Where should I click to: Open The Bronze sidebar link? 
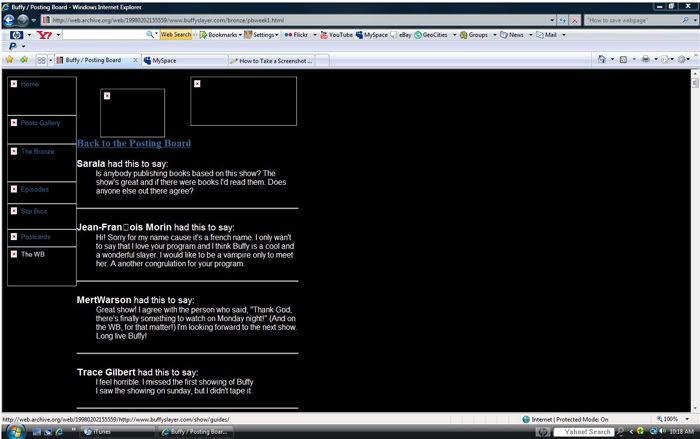coord(38,151)
